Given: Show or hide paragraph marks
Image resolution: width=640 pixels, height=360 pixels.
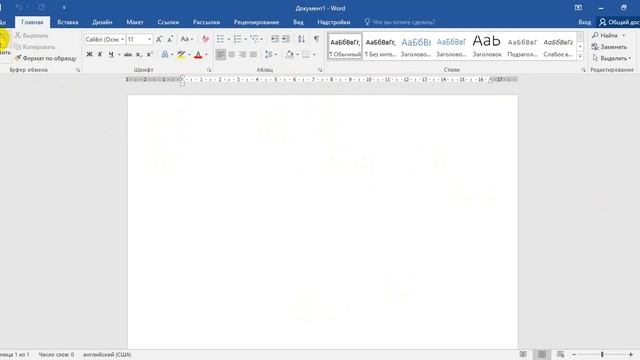Looking at the screenshot, I should [x=316, y=39].
